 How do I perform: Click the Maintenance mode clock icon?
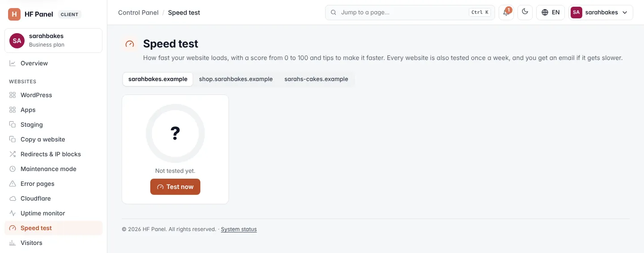(13, 169)
